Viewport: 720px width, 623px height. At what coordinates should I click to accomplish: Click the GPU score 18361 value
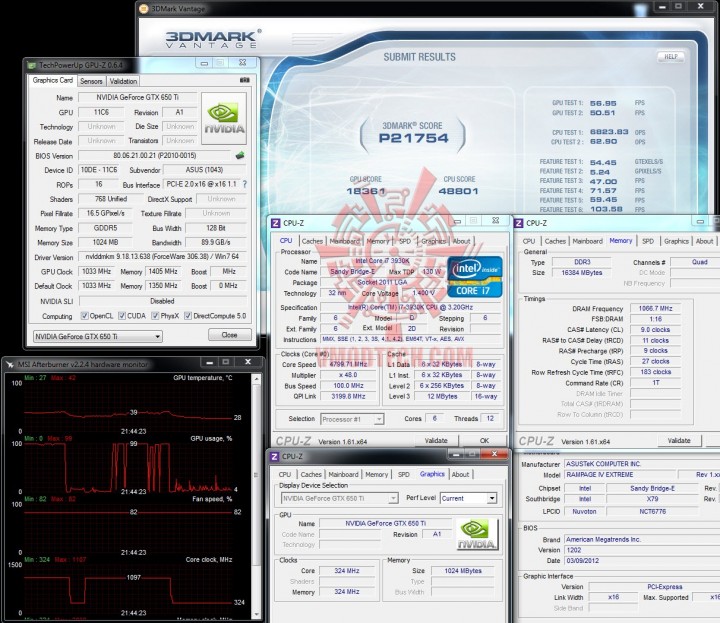[366, 191]
